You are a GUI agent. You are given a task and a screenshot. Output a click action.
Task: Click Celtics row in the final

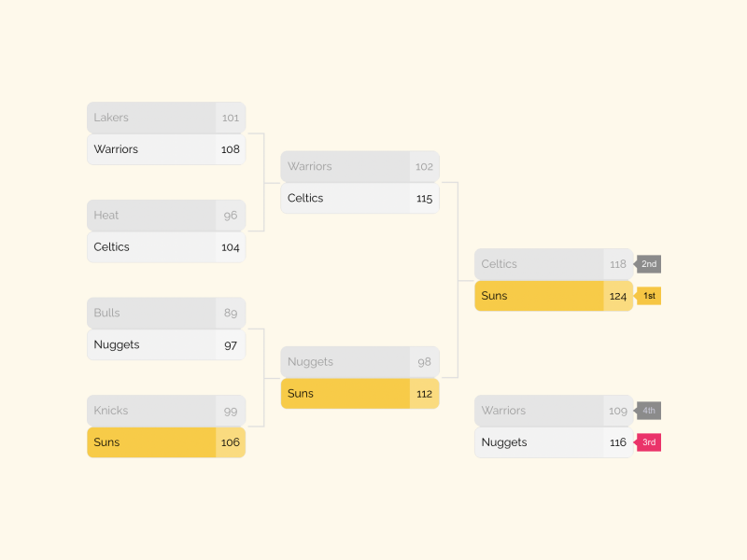click(542, 264)
